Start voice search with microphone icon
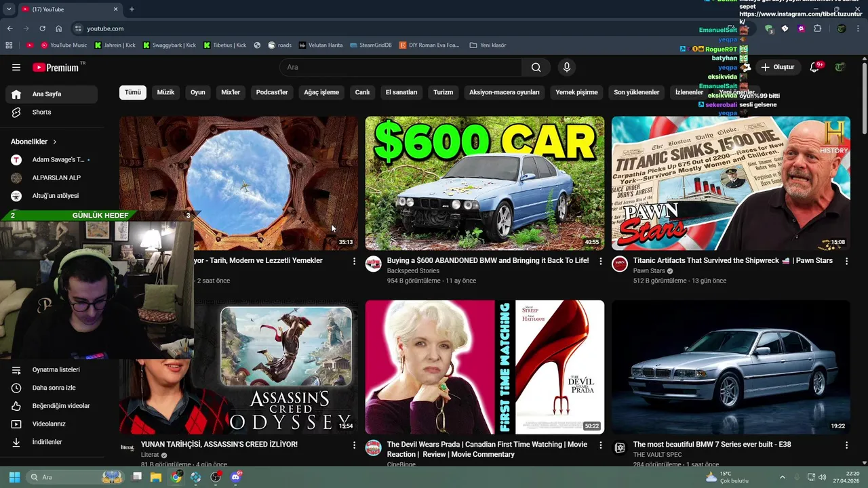This screenshot has width=868, height=488. tap(567, 67)
